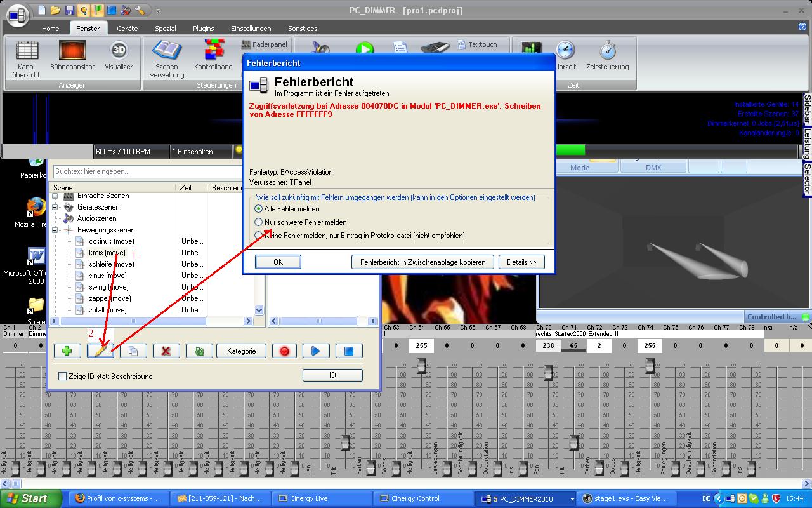Open the Plugins ribbon tab
Screen dimensions: 812x508
pyautogui.click(x=204, y=29)
